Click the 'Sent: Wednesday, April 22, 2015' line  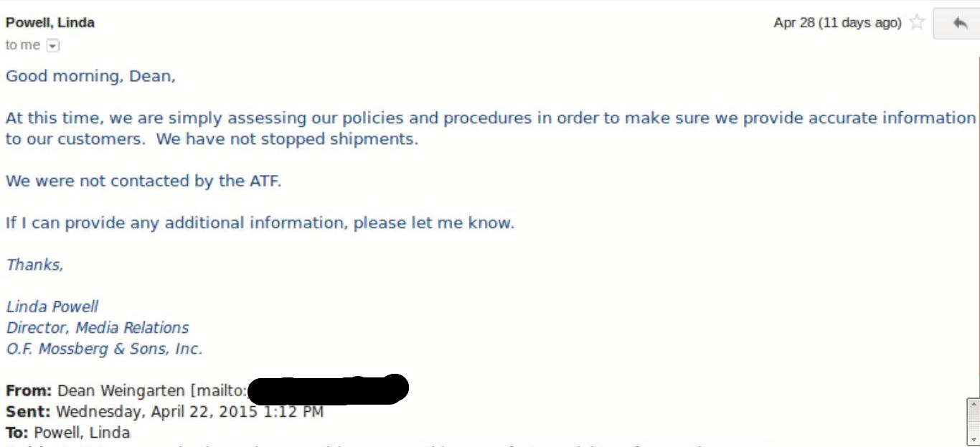click(x=164, y=412)
